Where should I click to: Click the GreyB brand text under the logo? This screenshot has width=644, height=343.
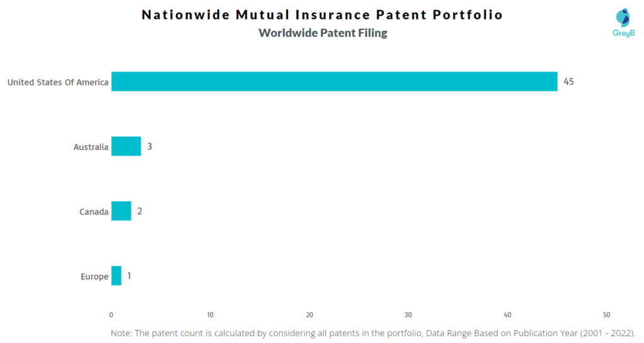(623, 33)
